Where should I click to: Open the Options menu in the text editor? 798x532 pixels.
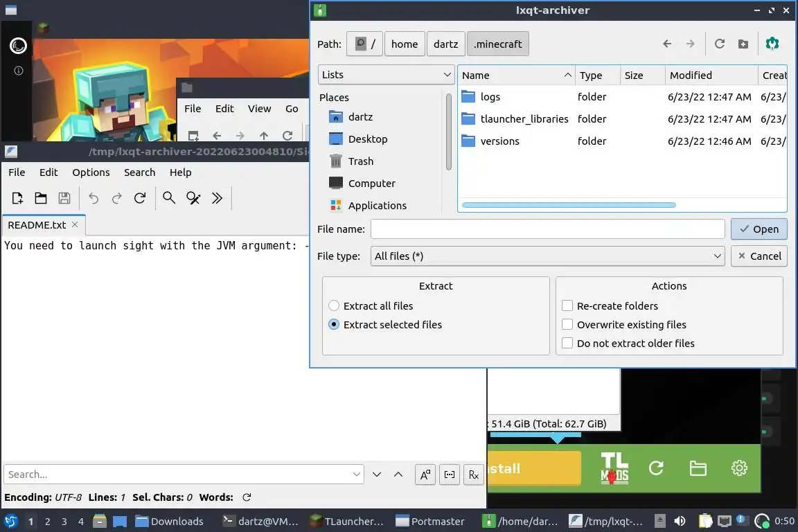coord(91,172)
